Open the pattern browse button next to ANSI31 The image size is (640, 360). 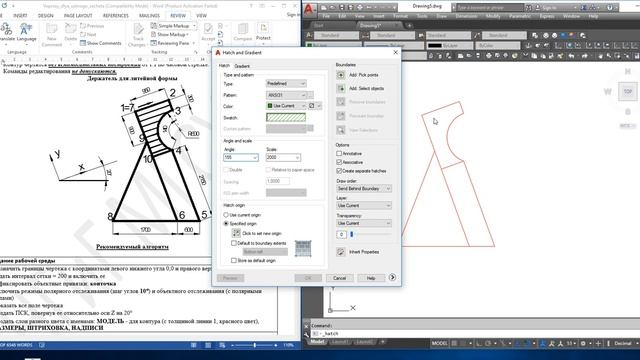pyautogui.click(x=311, y=95)
